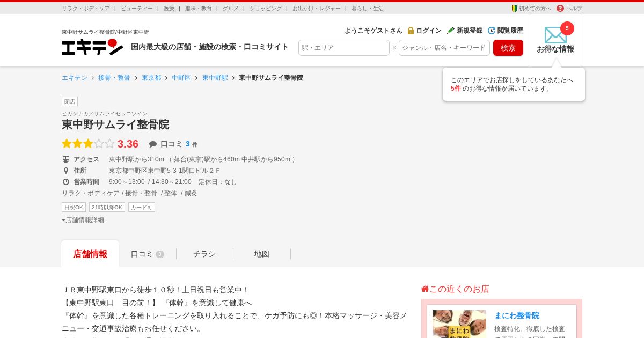Click the 新規登録 link
This screenshot has height=338, width=644.
(470, 31)
